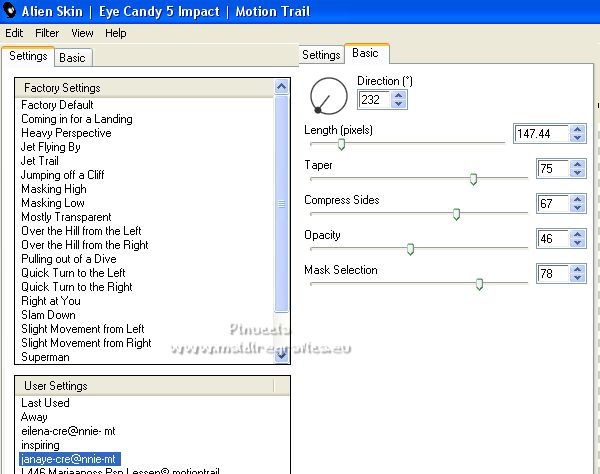
Task: Select the janaye-cre@nnie-mt user setting
Action: (70, 459)
